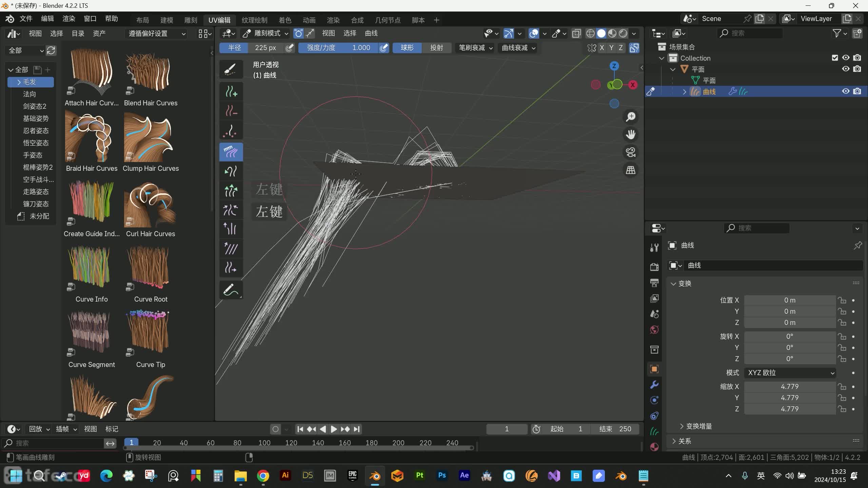
Task: Toggle radius pressure sensitivity
Action: pyautogui.click(x=289, y=48)
